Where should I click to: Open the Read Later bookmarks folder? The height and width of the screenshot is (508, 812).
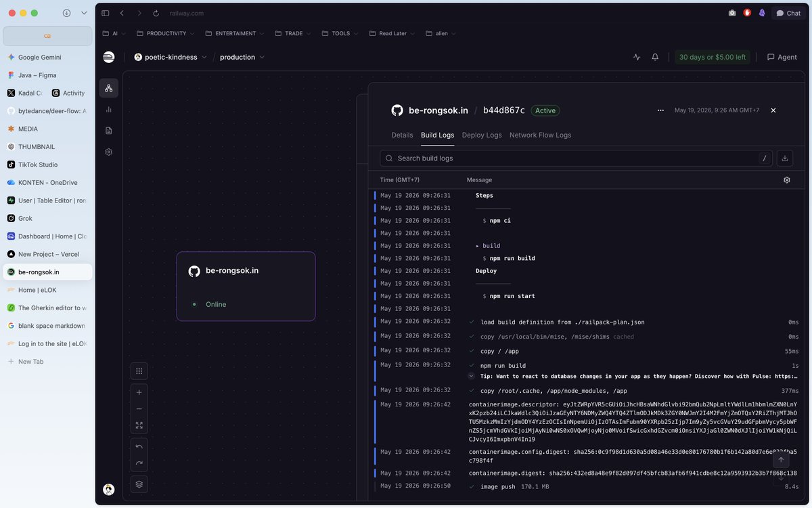tap(392, 33)
